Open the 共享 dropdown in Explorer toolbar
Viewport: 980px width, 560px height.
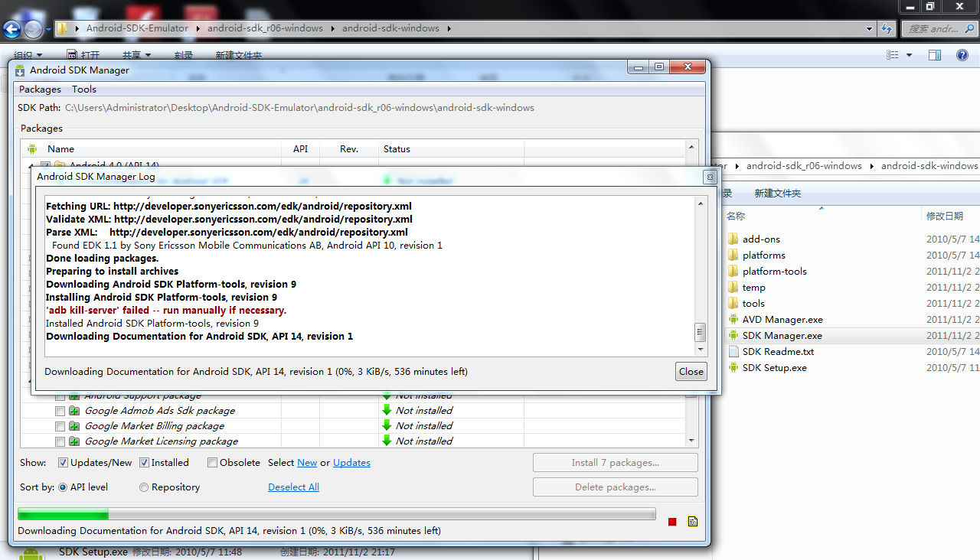[x=137, y=55]
